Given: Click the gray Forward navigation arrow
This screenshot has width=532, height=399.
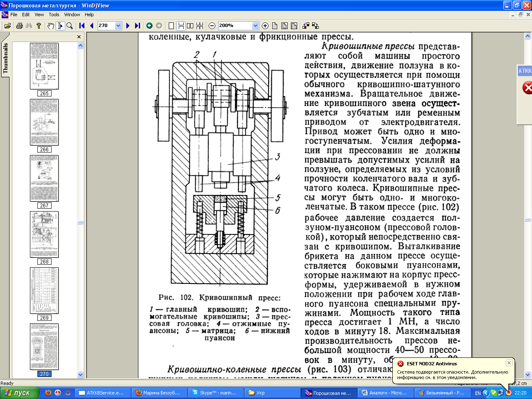Looking at the screenshot, I should [159, 26].
